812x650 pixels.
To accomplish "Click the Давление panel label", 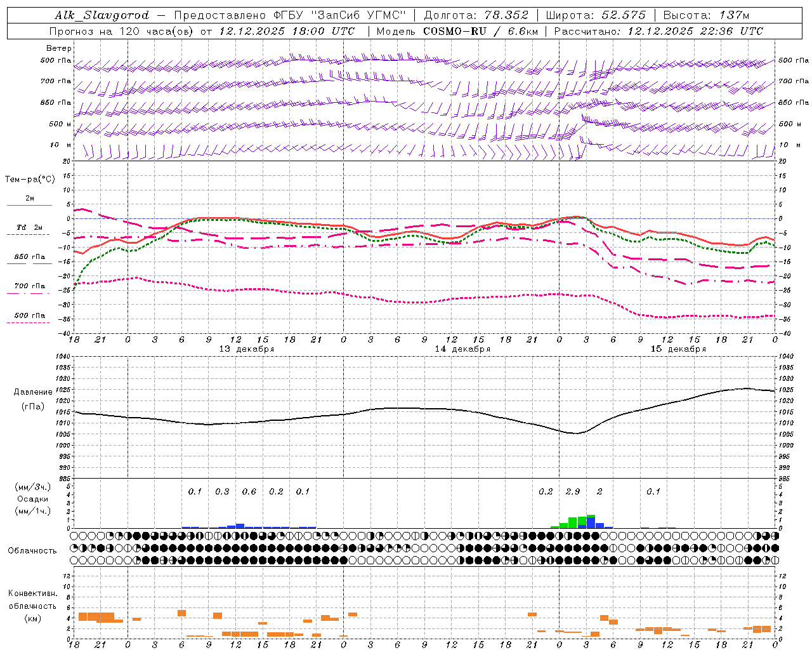I will (x=32, y=392).
